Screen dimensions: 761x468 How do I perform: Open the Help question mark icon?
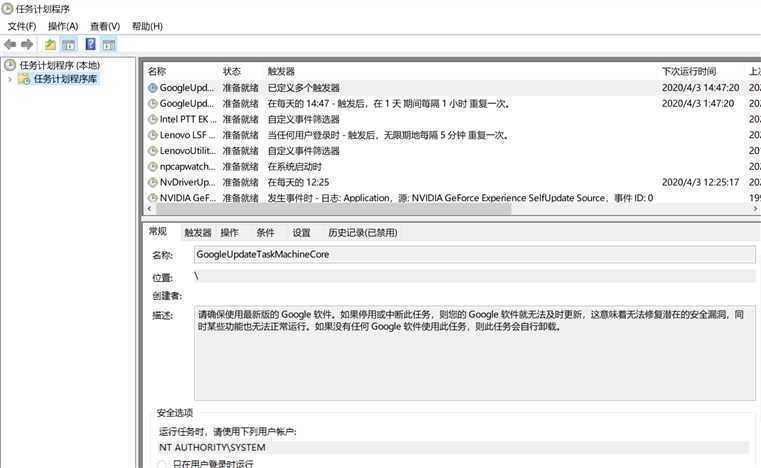(x=91, y=44)
